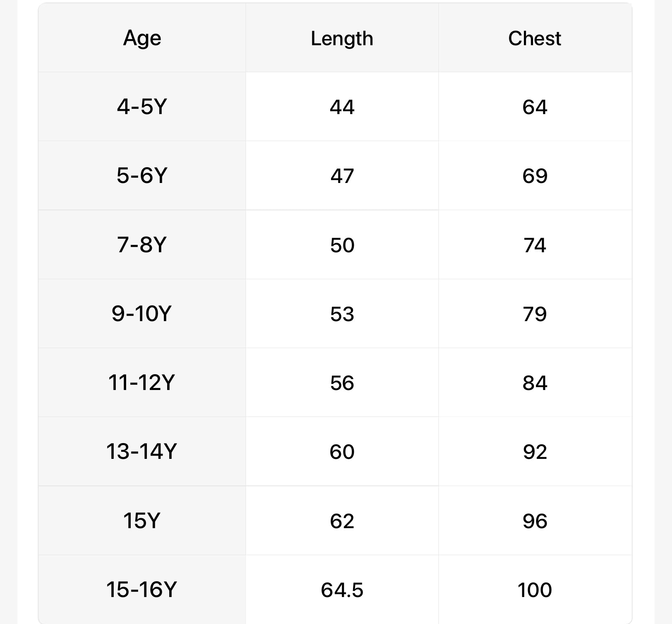Select the 7-8Y age row label
672x624 pixels.
tap(142, 244)
